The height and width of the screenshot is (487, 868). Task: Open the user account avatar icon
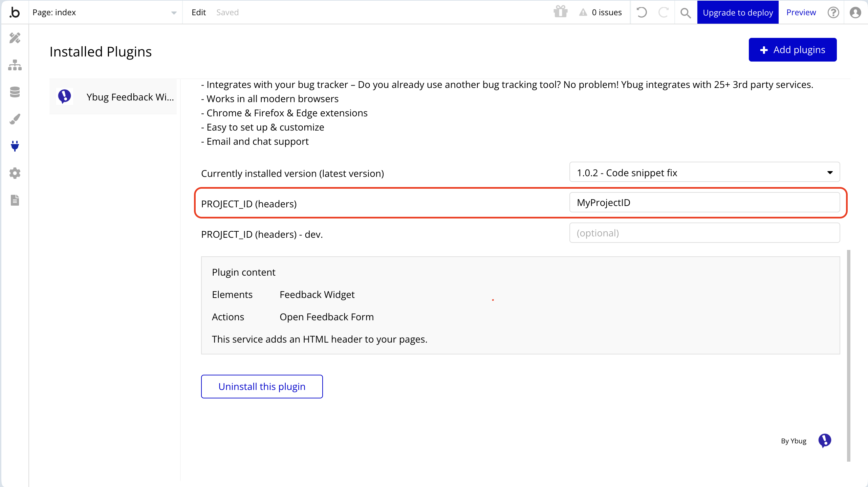[855, 13]
